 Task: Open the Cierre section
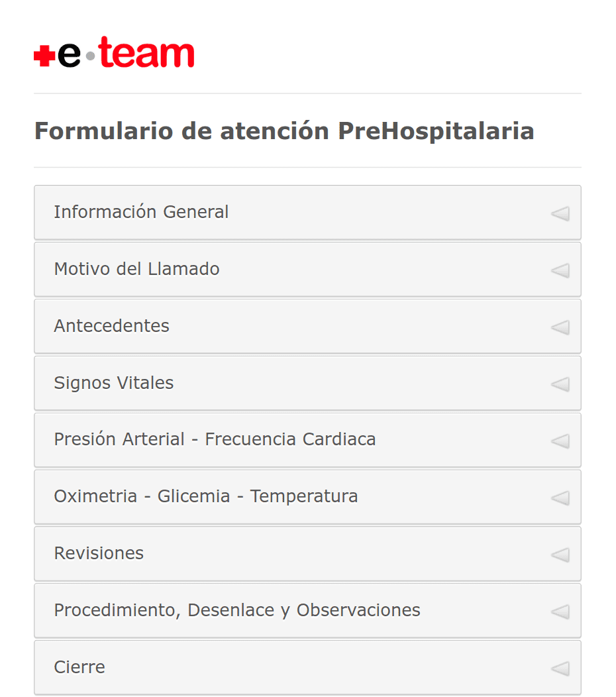(307, 668)
